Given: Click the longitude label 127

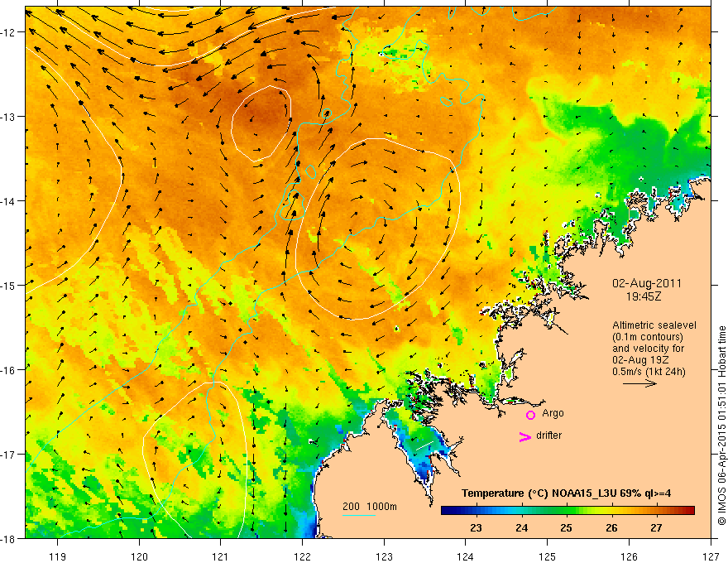Looking at the screenshot, I should pyautogui.click(x=711, y=556).
